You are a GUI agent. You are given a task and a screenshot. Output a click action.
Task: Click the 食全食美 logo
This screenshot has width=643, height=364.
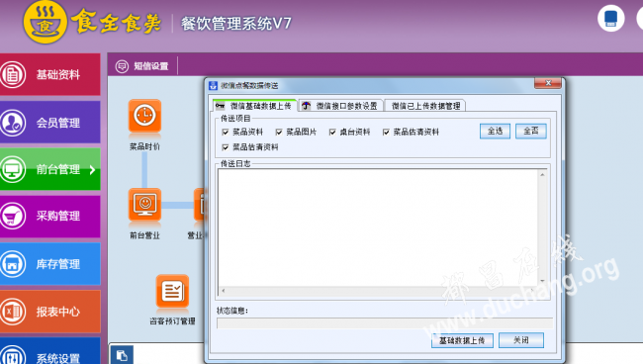92,23
